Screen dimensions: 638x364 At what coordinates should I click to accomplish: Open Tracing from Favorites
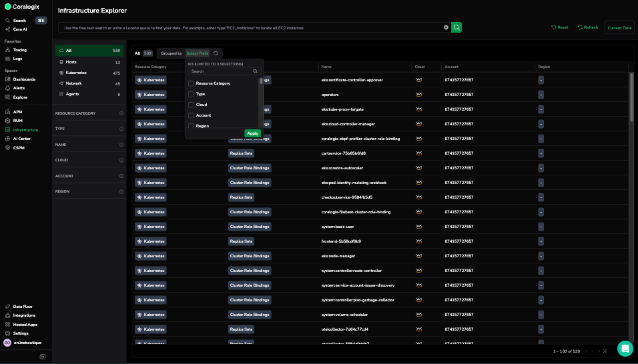(20, 50)
